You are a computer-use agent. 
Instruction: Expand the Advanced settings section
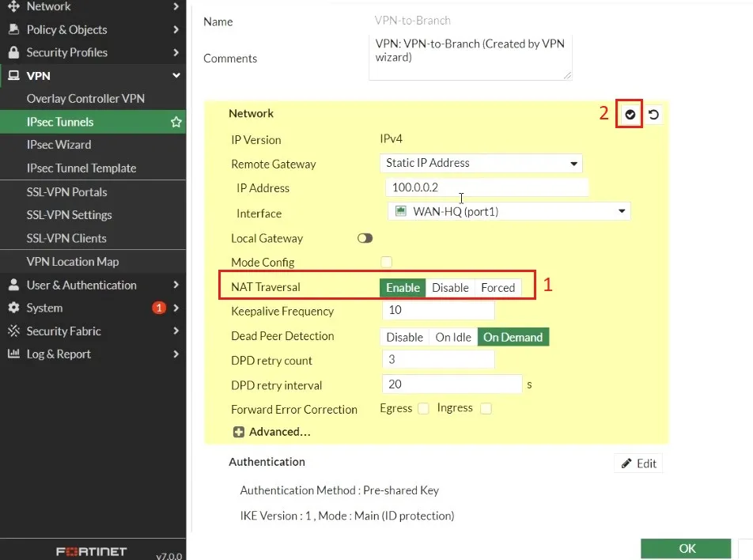273,432
